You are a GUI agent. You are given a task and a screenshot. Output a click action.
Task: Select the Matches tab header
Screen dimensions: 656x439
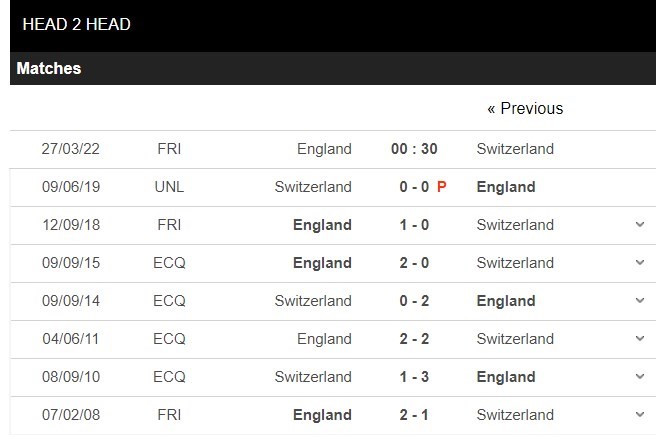coord(49,69)
